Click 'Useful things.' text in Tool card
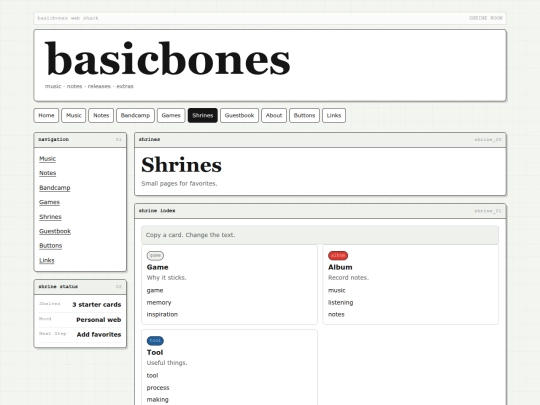540x405 pixels. (167, 363)
